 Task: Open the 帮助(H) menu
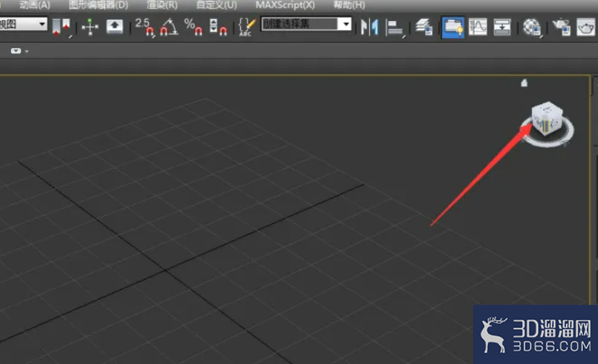(349, 5)
